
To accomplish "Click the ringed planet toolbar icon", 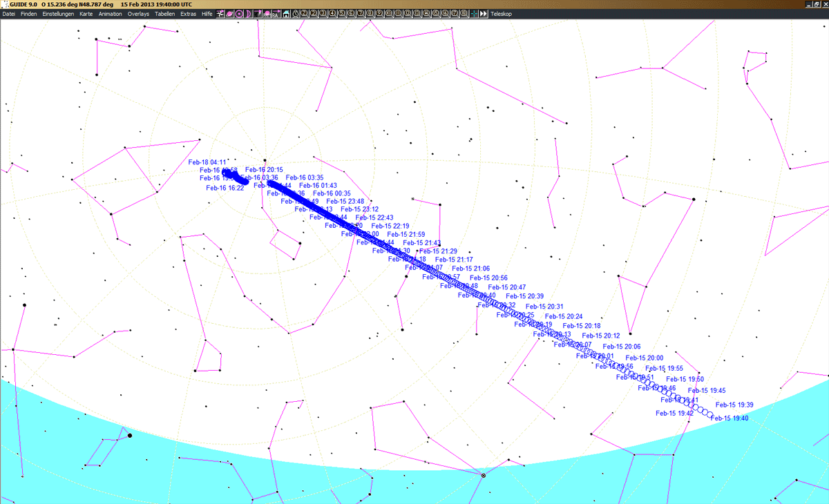I will [229, 14].
